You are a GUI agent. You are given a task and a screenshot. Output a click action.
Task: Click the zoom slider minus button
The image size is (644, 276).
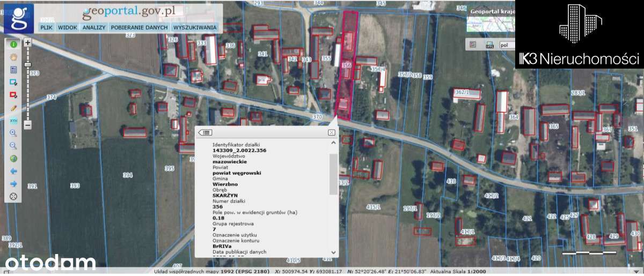tap(28, 125)
